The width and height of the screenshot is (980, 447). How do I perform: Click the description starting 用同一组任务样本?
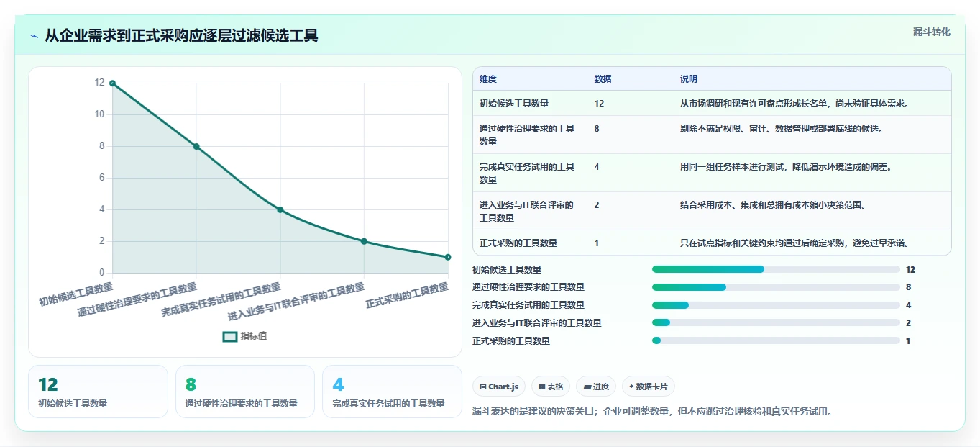(x=786, y=167)
